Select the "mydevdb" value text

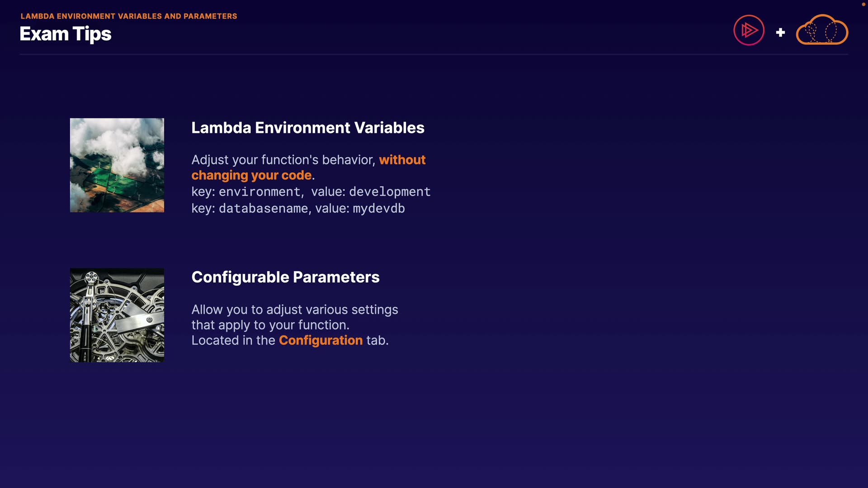click(x=379, y=209)
